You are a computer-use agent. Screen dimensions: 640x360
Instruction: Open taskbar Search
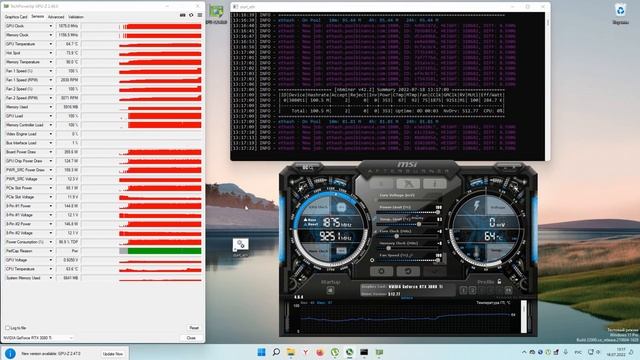(276, 352)
